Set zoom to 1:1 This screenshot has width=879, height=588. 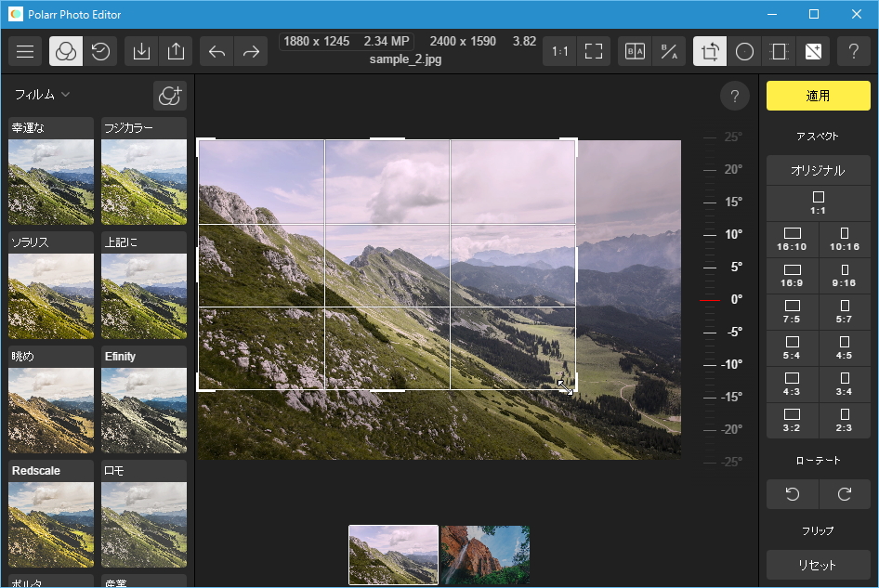559,52
